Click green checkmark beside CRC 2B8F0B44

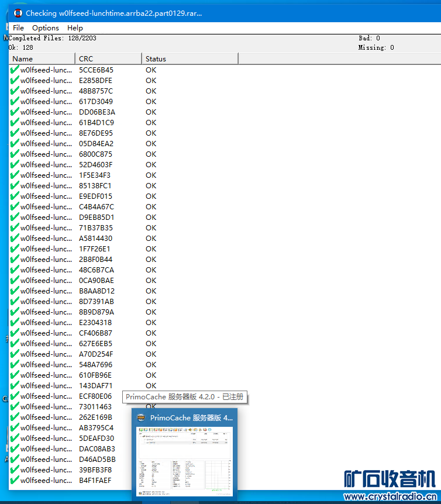tap(15, 260)
